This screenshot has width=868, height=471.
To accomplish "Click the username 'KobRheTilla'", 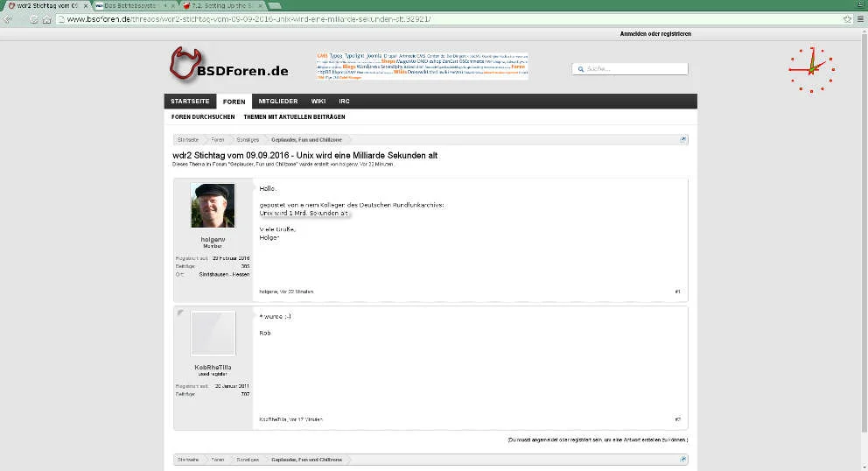I will click(213, 368).
